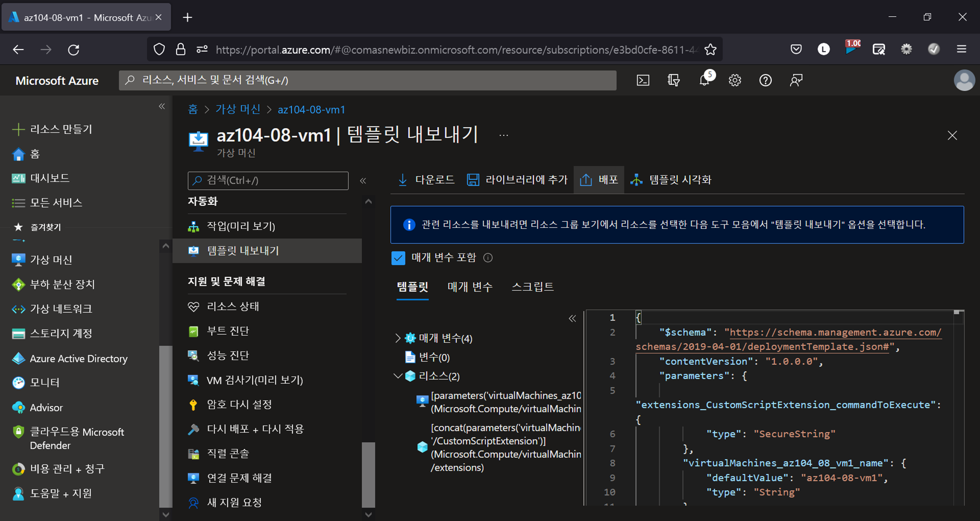Click the schema URL in the code

click(x=788, y=340)
